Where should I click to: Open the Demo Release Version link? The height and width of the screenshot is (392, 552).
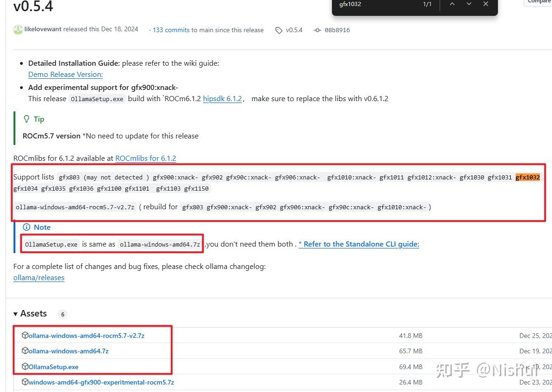pyautogui.click(x=65, y=74)
